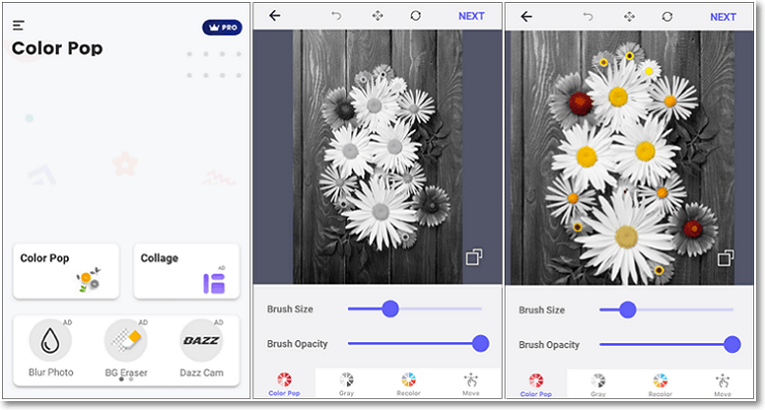Go back from the middle editor screen

[x=275, y=16]
